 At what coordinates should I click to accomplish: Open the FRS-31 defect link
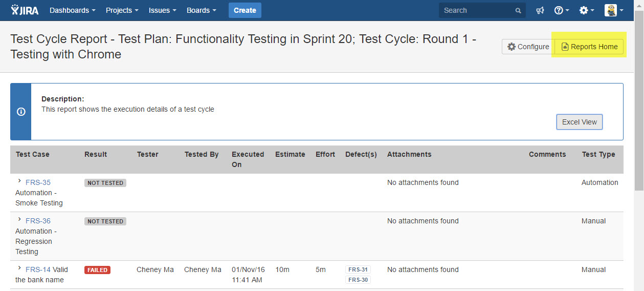coord(358,269)
